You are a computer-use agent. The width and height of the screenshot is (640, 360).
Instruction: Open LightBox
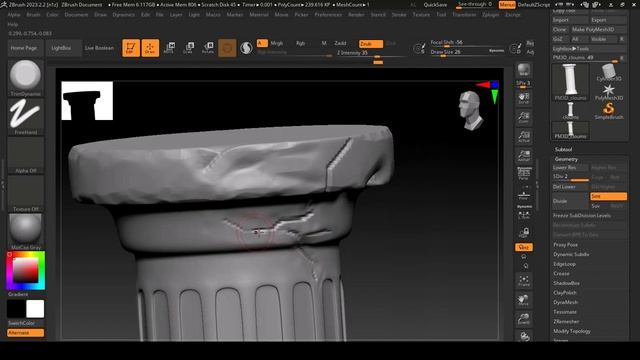tap(61, 48)
